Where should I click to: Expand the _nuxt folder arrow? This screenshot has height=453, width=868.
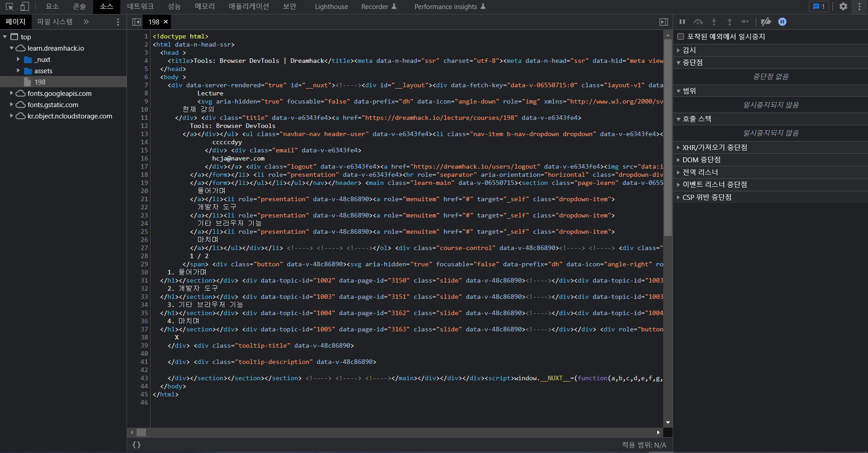[x=19, y=60]
